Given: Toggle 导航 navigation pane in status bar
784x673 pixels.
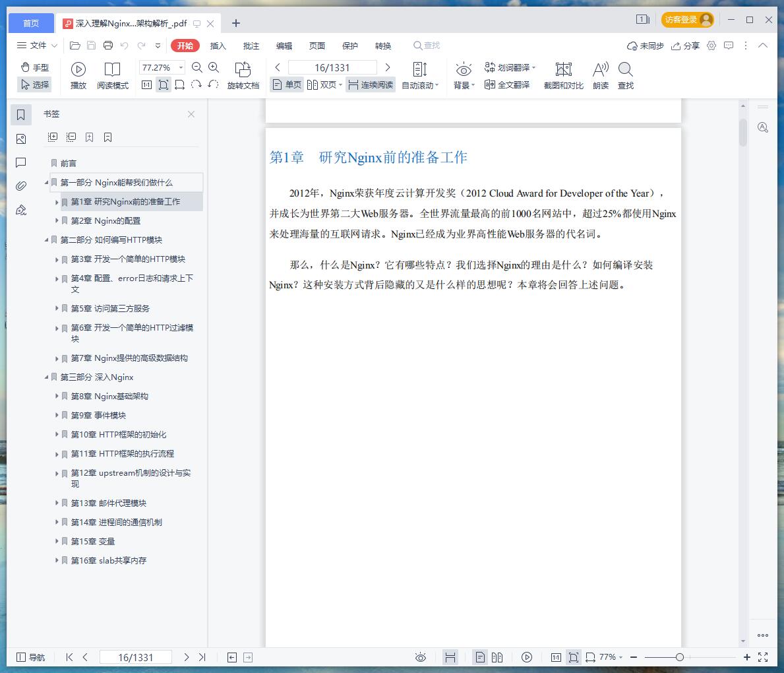Looking at the screenshot, I should pos(30,657).
